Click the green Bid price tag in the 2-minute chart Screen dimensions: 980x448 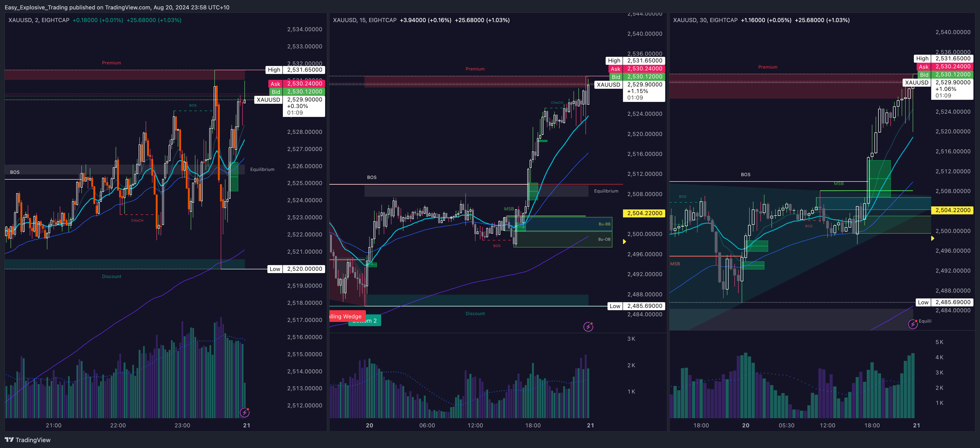(x=297, y=92)
